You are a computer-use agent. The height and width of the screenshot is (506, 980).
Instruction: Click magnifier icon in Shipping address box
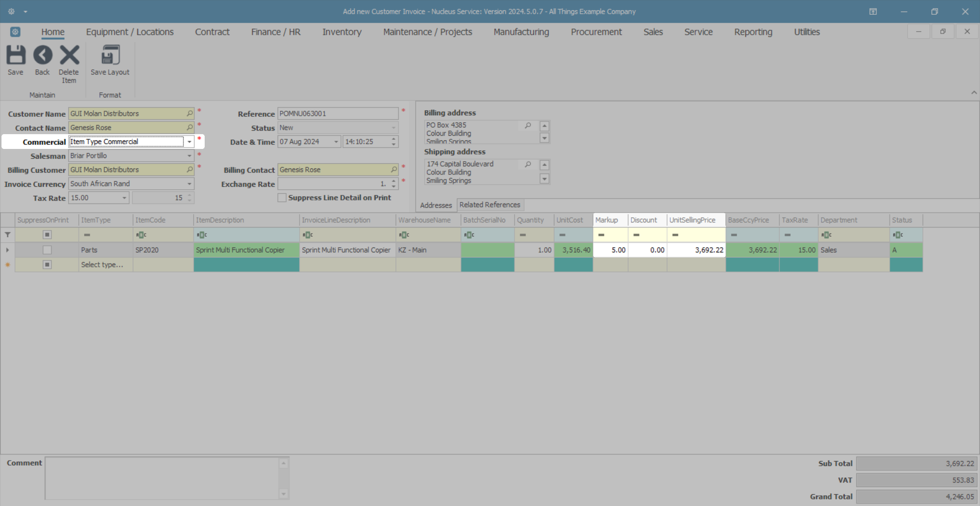coord(528,164)
